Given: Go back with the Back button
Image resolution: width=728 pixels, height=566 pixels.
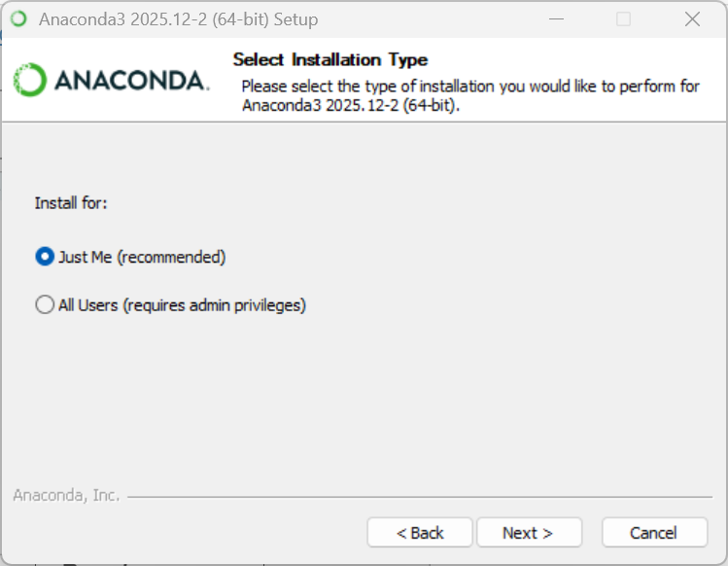Looking at the screenshot, I should click(420, 533).
